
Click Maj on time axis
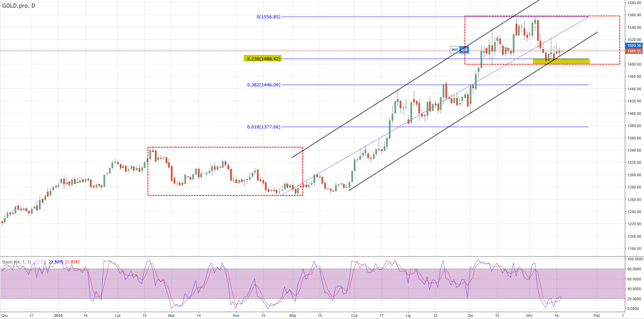click(x=293, y=316)
